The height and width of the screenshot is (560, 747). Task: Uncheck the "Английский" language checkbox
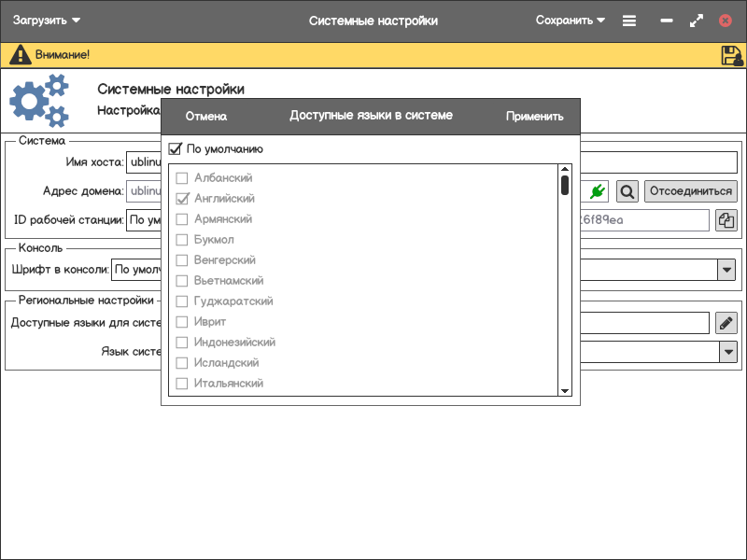pyautogui.click(x=182, y=199)
